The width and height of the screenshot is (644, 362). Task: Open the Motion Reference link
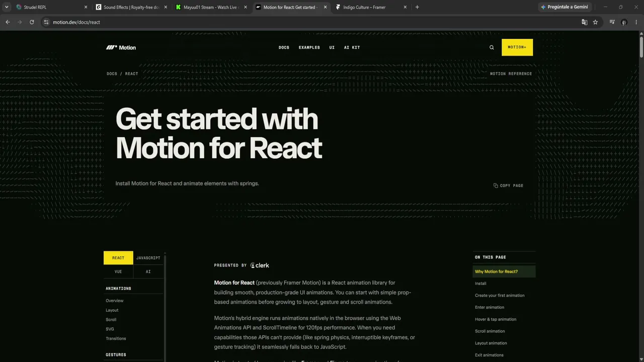point(511,74)
